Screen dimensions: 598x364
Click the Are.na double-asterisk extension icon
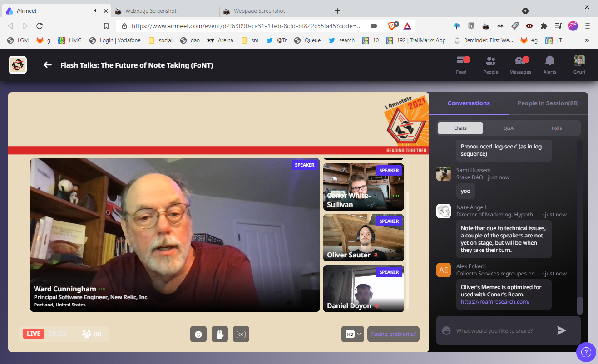point(500,26)
